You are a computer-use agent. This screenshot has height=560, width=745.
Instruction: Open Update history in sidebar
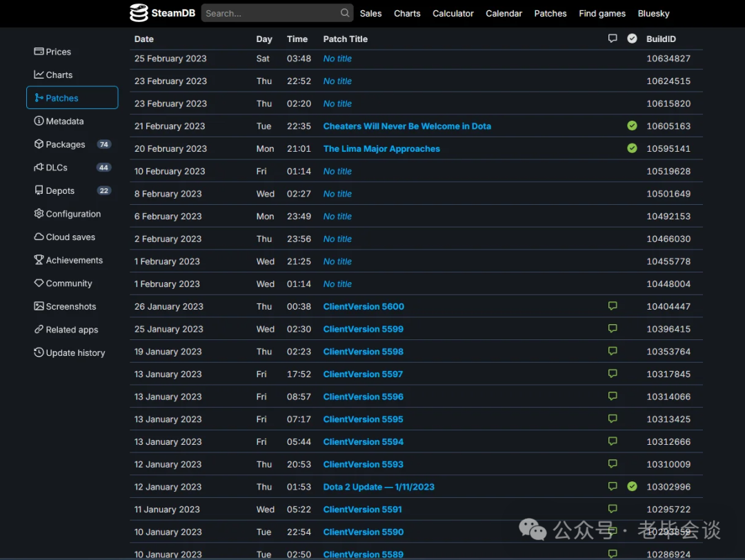tap(70, 353)
